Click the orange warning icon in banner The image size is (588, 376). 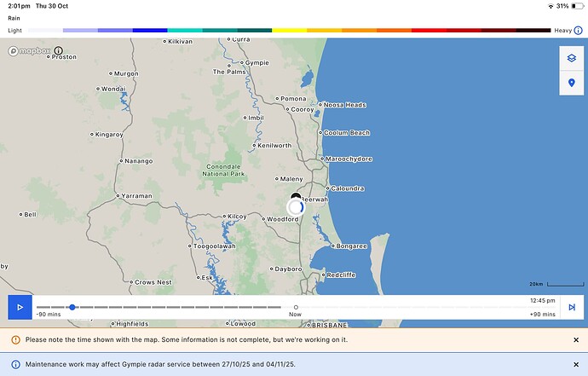(15, 340)
